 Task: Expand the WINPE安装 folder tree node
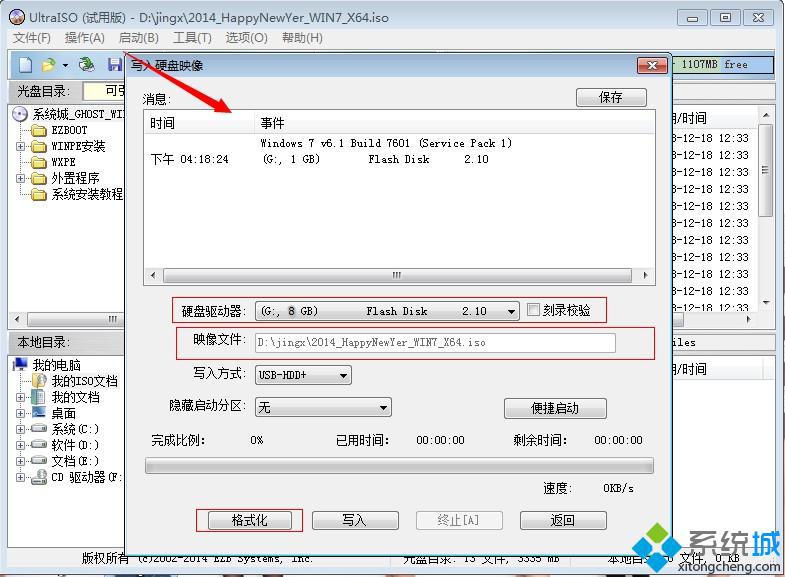21,146
